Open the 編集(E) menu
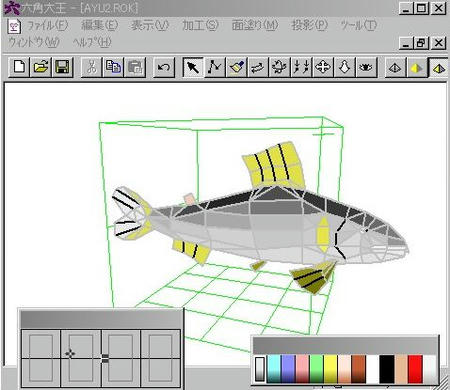 (x=100, y=25)
